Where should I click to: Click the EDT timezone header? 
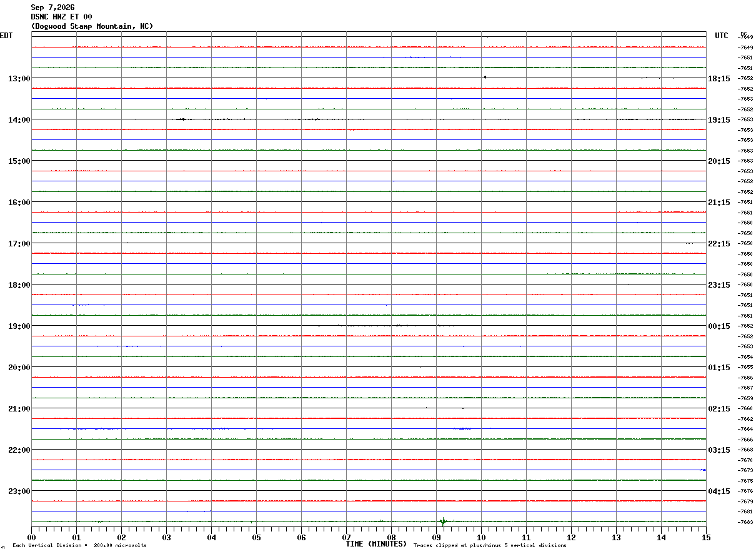click(x=6, y=36)
